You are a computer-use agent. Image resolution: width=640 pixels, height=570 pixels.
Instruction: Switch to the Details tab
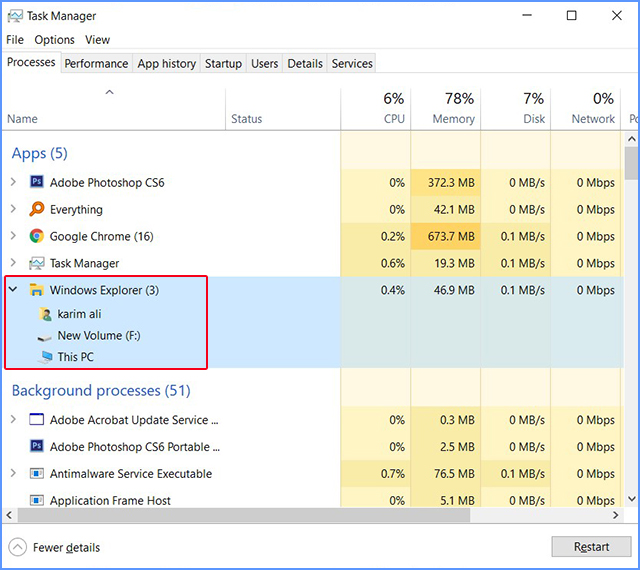[305, 63]
